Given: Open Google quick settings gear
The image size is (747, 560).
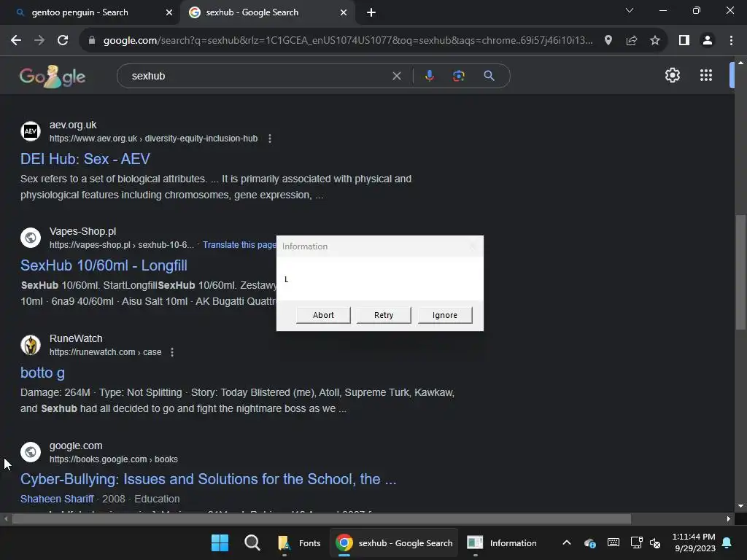Looking at the screenshot, I should 672,75.
